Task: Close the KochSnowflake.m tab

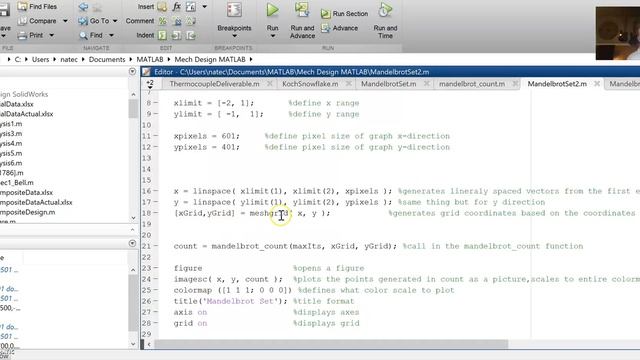Action: point(348,84)
